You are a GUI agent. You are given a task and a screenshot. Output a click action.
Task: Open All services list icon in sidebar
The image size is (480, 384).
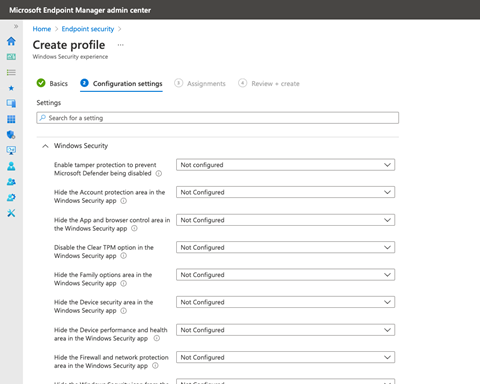[11, 72]
